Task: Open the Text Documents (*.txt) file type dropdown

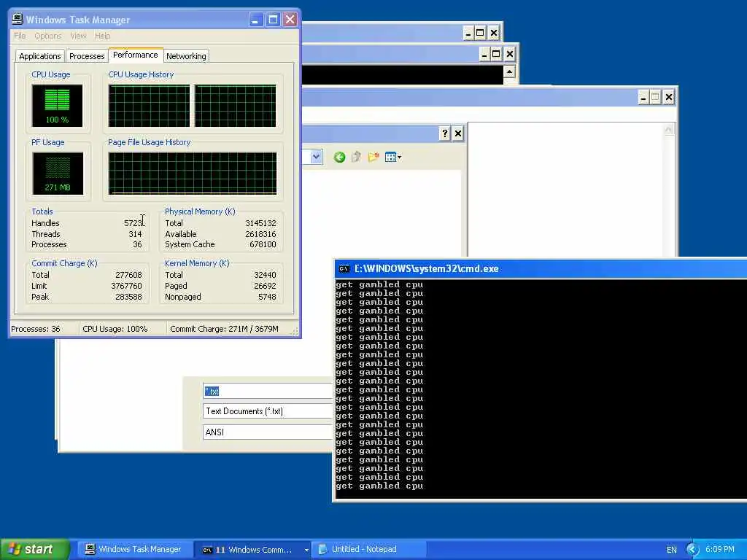Action: point(268,411)
